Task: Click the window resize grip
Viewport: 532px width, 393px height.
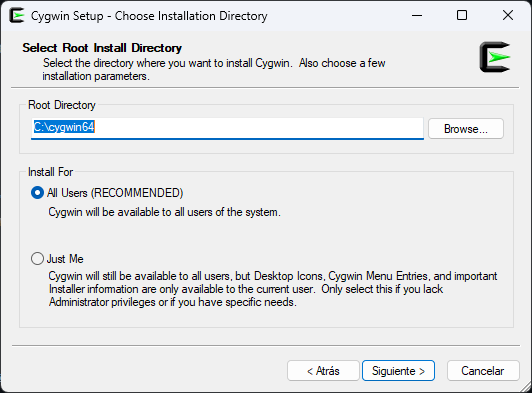Action: tap(526, 387)
